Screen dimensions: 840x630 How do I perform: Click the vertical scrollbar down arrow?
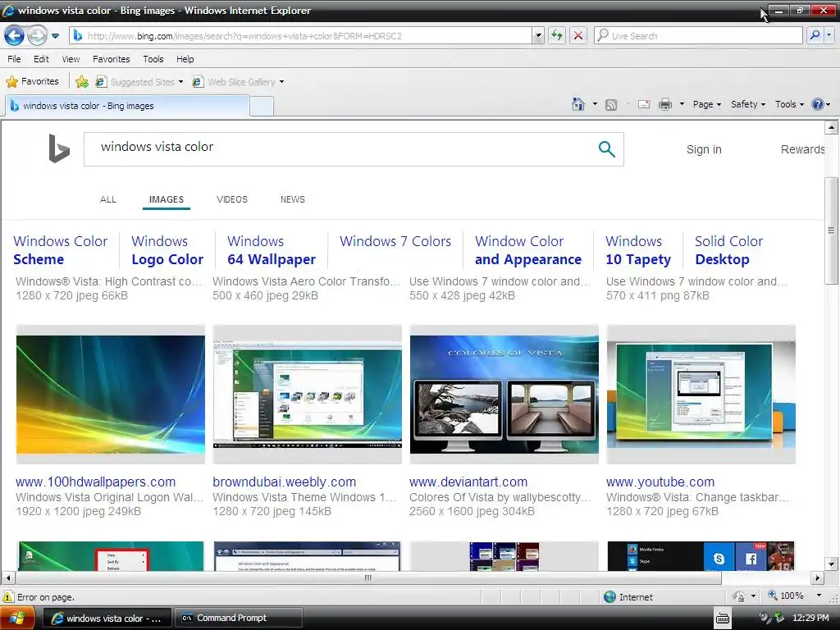tap(831, 564)
